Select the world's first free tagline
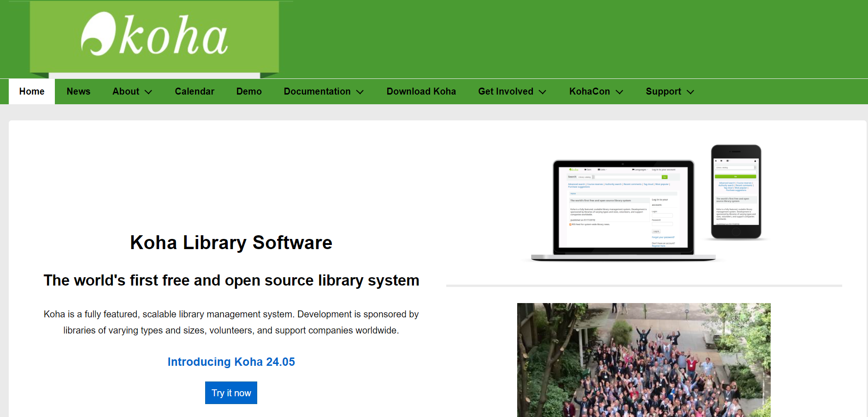The width and height of the screenshot is (868, 417). pyautogui.click(x=231, y=280)
